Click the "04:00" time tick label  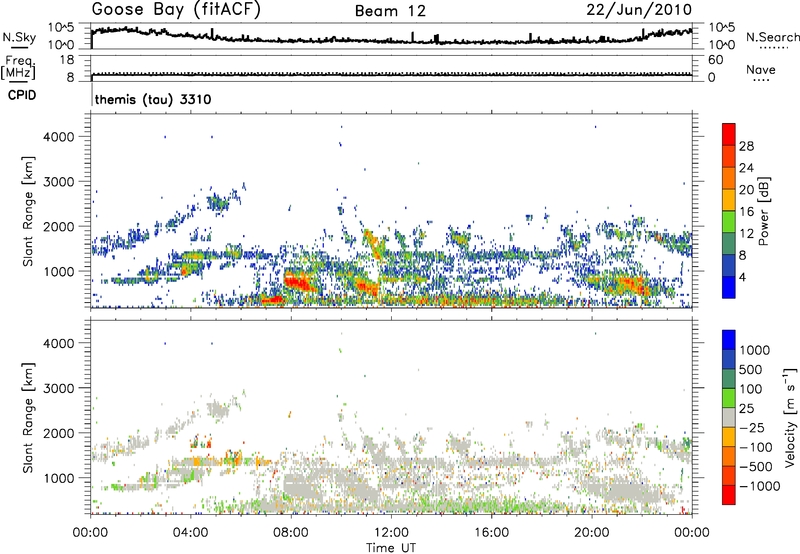tap(191, 533)
